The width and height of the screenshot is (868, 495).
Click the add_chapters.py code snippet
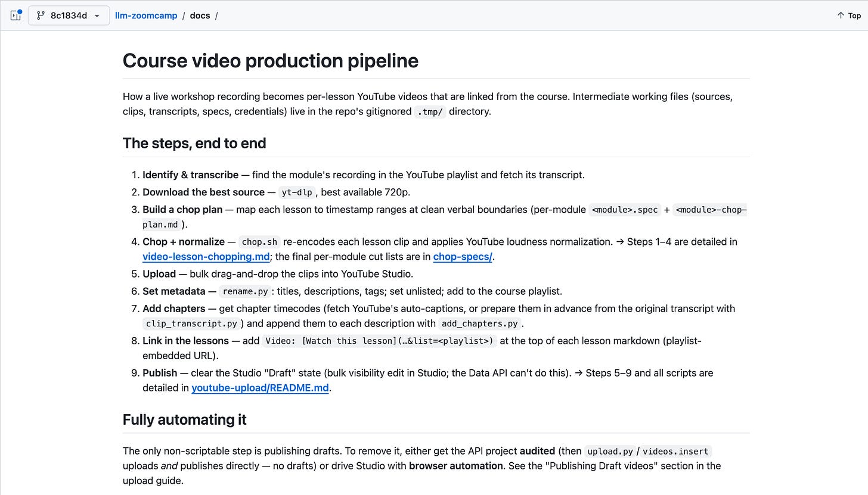pos(479,323)
